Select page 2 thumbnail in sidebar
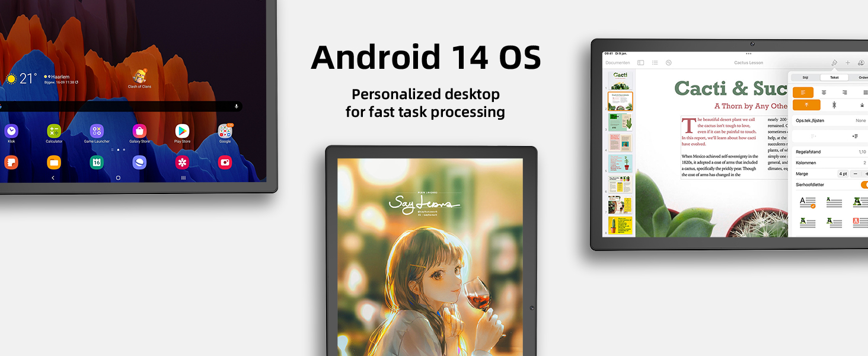Viewport: 868px width, 356px height. coord(620,101)
